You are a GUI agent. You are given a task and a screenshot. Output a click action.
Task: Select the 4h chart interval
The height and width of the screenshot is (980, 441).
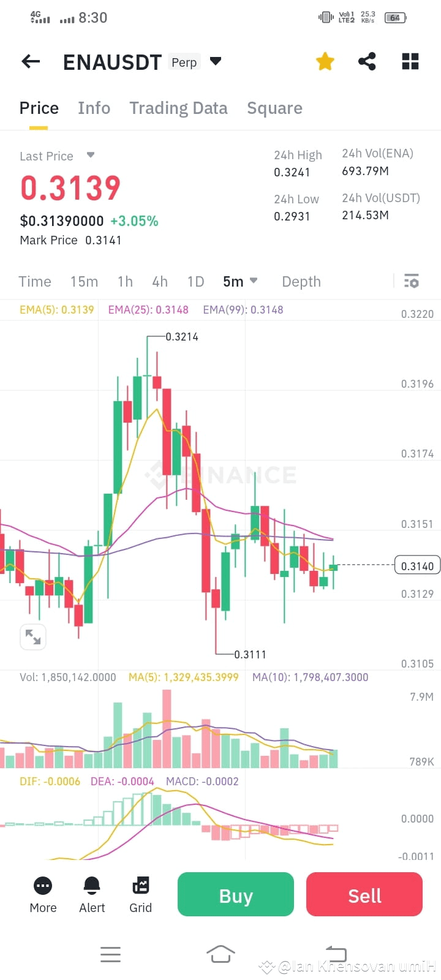pos(160,282)
